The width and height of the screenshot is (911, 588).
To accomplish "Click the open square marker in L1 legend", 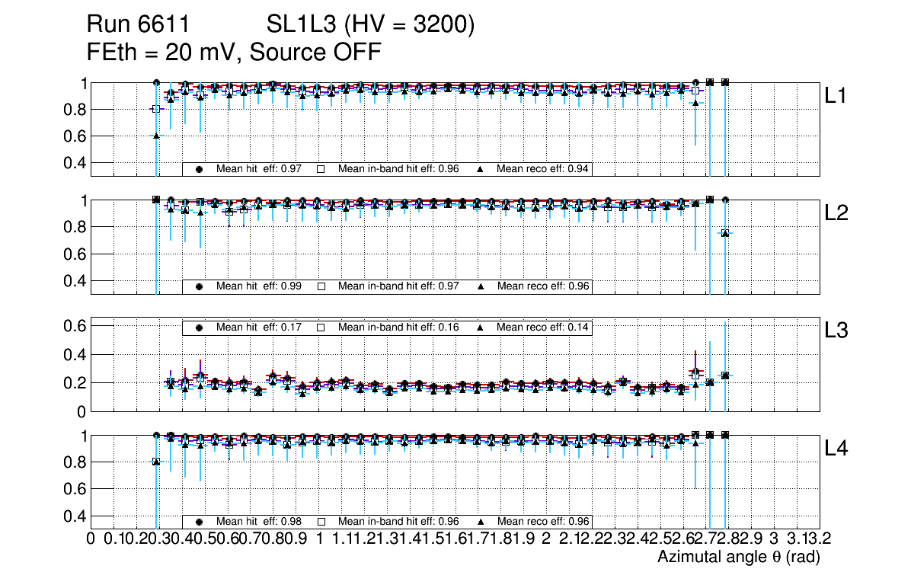I will (321, 169).
